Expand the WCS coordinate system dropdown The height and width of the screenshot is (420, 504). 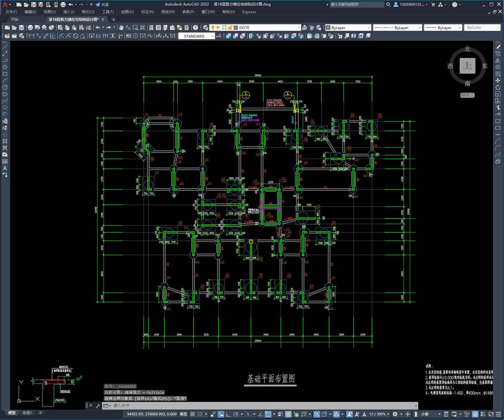(x=467, y=95)
